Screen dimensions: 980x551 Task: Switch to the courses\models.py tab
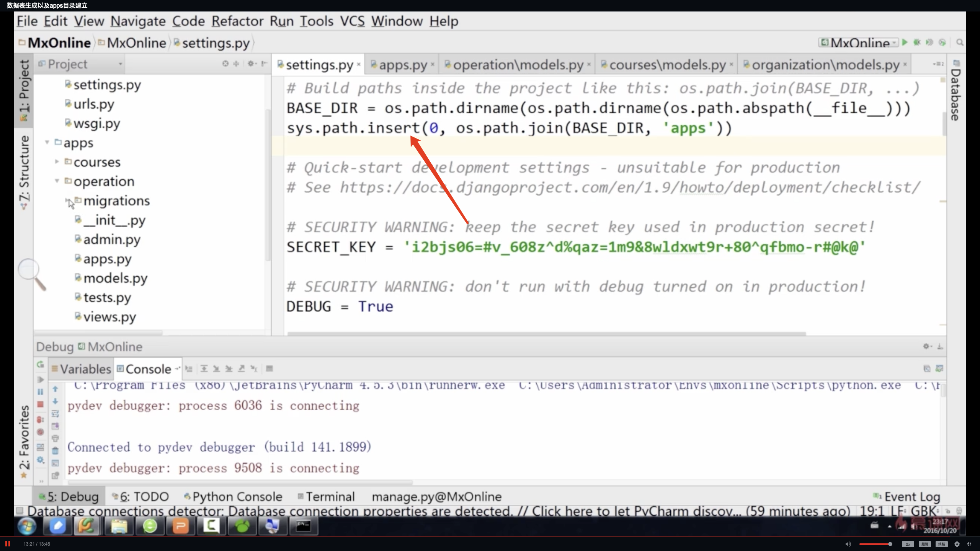[x=666, y=65]
